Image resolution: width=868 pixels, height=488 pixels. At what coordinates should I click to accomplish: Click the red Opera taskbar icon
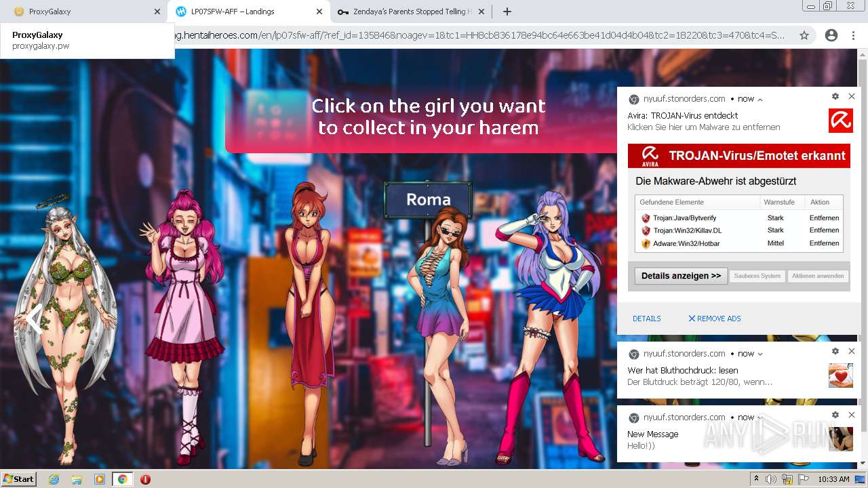[145, 479]
